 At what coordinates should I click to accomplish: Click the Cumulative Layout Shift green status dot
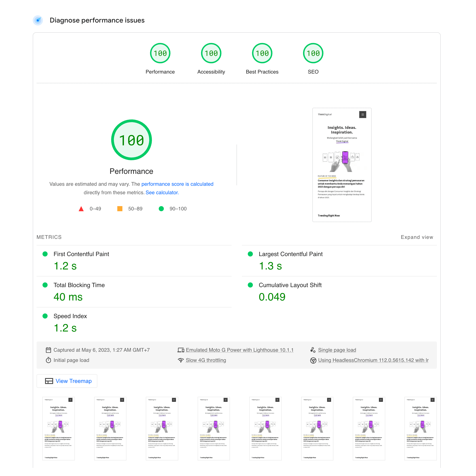pos(250,285)
